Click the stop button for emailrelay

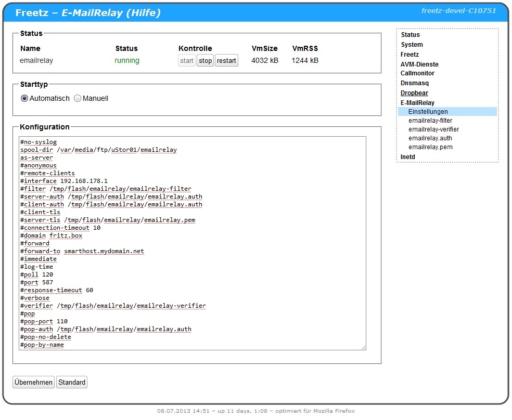[x=205, y=61]
